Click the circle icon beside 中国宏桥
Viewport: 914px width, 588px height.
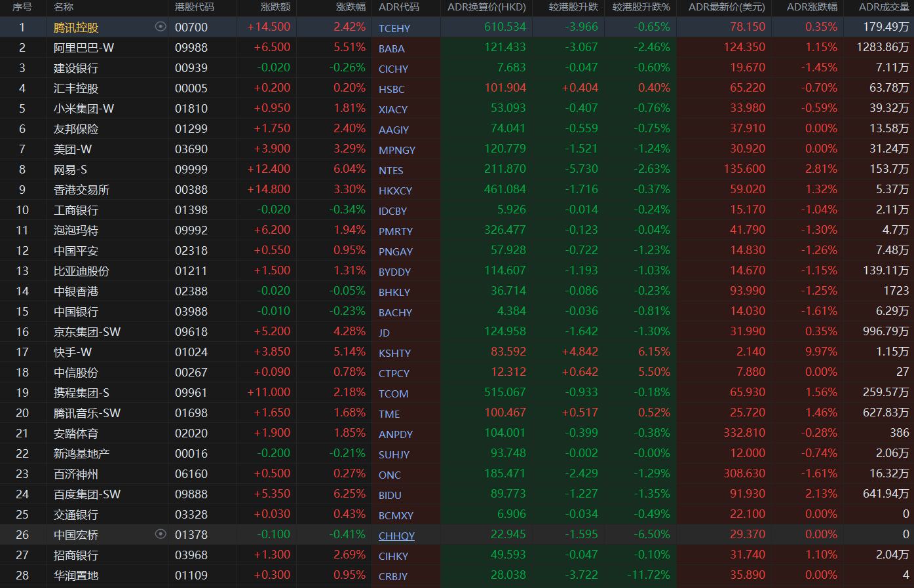(x=160, y=534)
